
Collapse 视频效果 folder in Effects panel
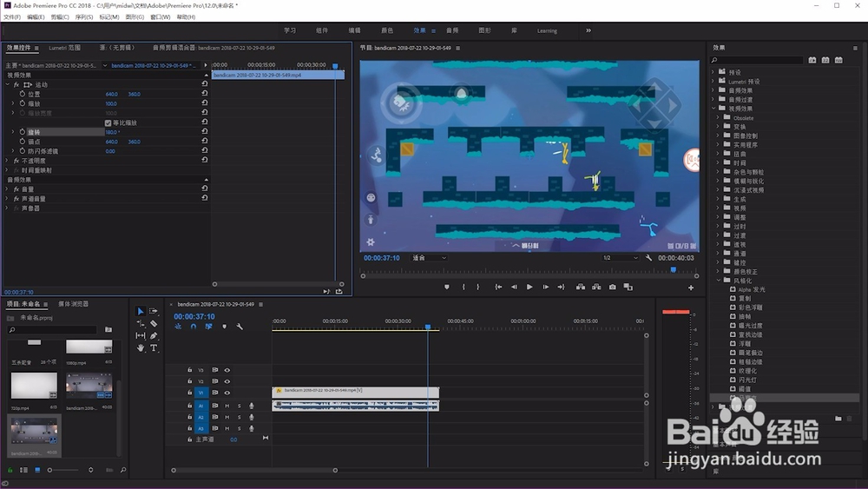pos(713,109)
